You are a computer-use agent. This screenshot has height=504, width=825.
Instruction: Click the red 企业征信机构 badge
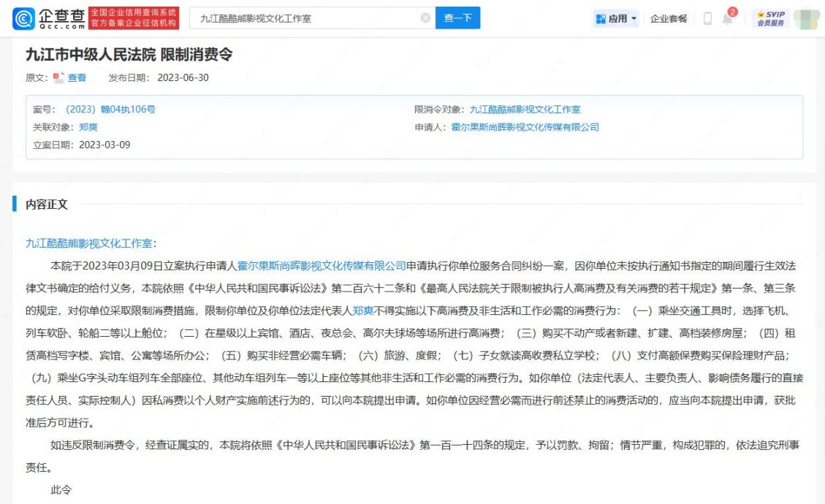click(x=133, y=17)
